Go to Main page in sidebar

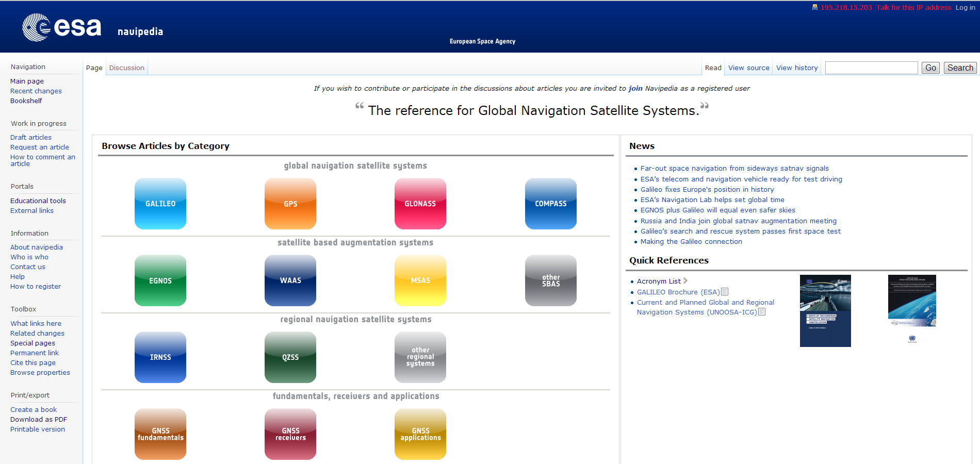click(27, 81)
